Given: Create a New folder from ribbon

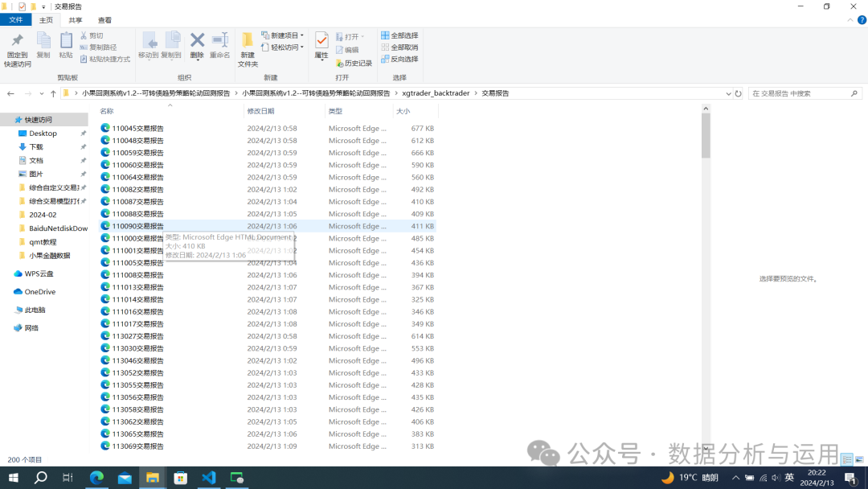Looking at the screenshot, I should (248, 50).
